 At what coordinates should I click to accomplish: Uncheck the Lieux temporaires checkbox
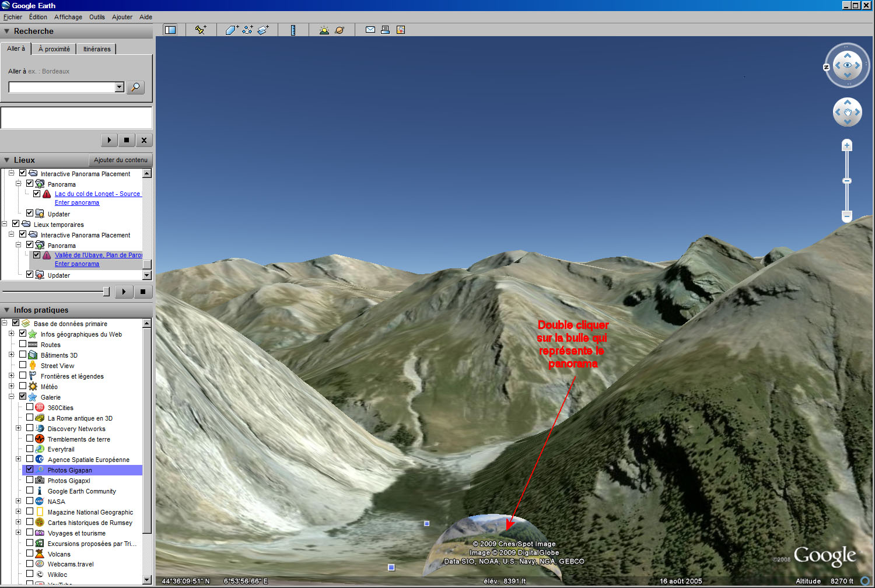coord(16,224)
